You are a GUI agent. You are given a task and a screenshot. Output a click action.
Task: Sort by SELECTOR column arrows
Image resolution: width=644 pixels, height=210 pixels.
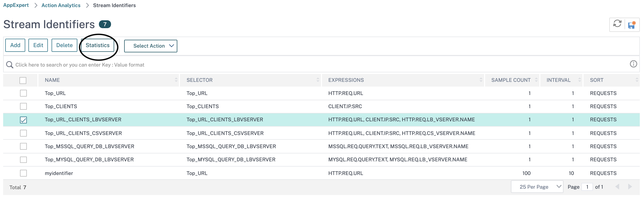tap(318, 80)
